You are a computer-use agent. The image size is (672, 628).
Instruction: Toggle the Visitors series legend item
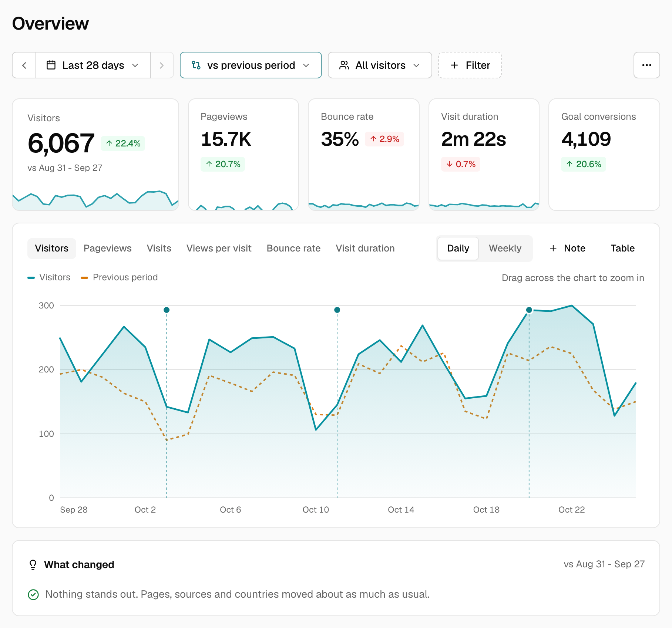tap(49, 277)
